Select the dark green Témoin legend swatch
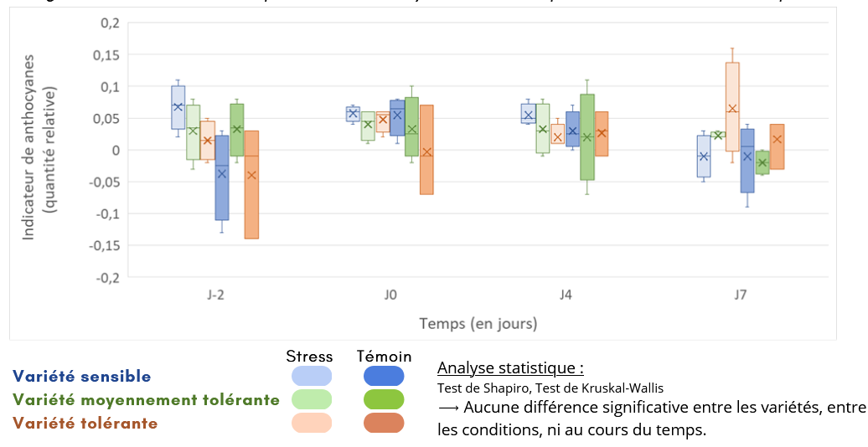This screenshot has width=868, height=447. pyautogui.click(x=383, y=399)
